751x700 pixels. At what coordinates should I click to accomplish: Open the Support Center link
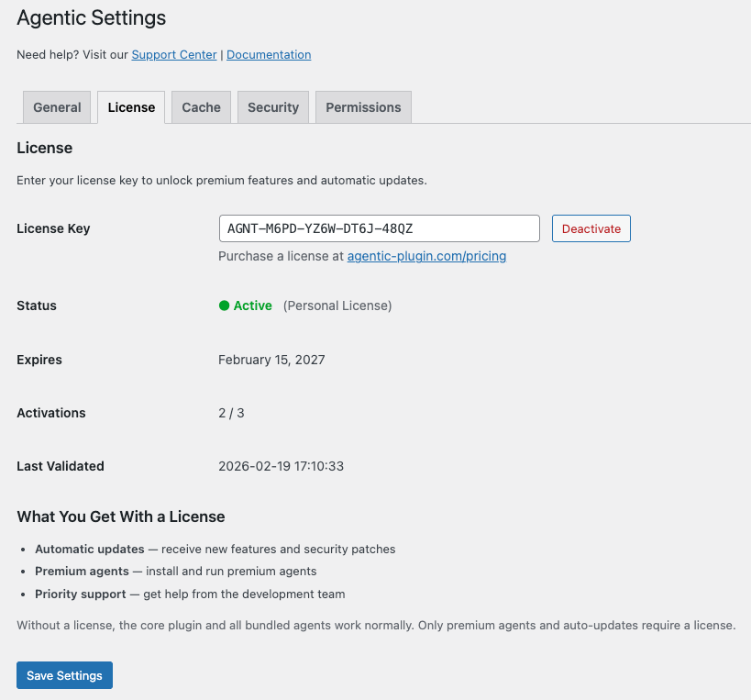tap(173, 54)
